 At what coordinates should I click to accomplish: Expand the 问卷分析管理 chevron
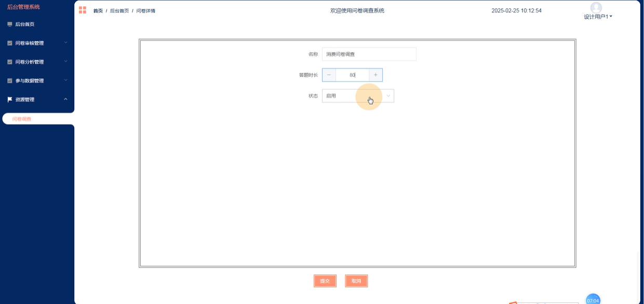click(x=65, y=61)
